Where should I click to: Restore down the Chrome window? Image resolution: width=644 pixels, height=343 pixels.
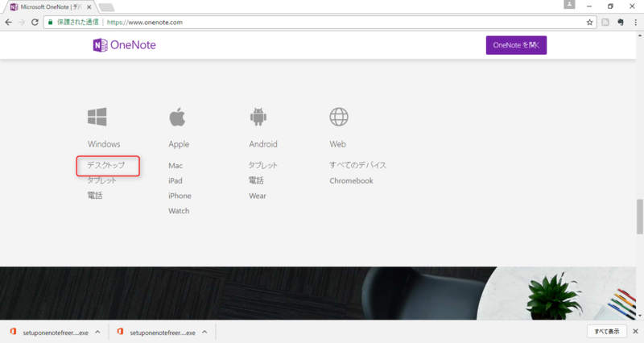[610, 6]
